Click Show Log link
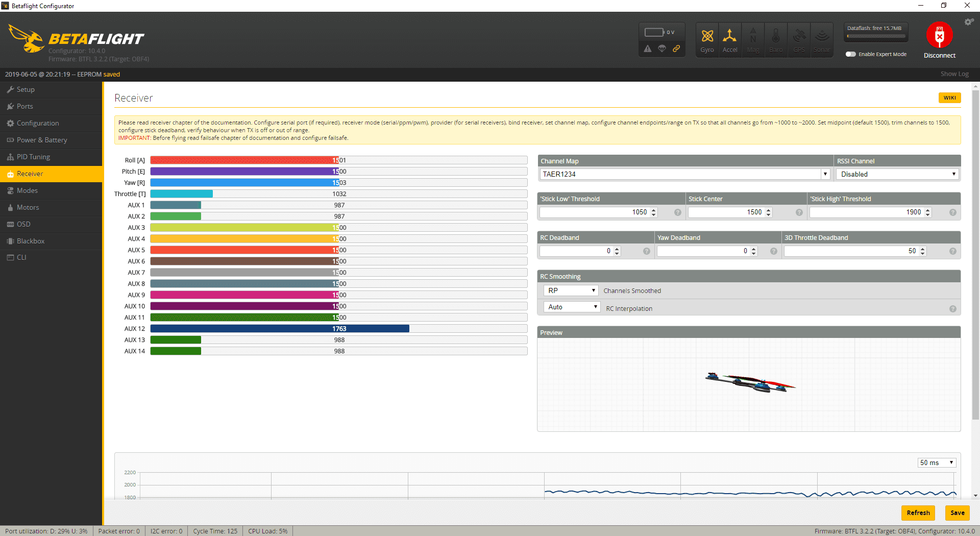 coord(954,74)
